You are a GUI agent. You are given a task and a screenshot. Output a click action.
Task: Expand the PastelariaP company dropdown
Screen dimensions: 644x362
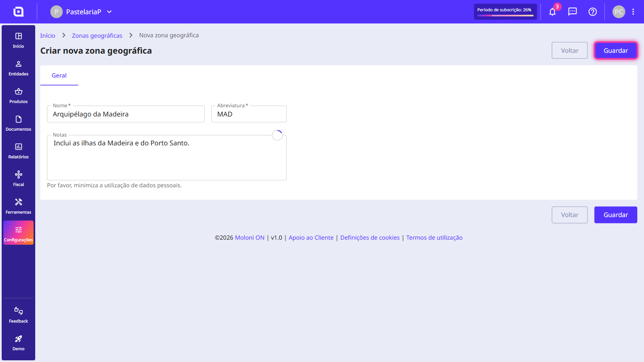coord(109,12)
